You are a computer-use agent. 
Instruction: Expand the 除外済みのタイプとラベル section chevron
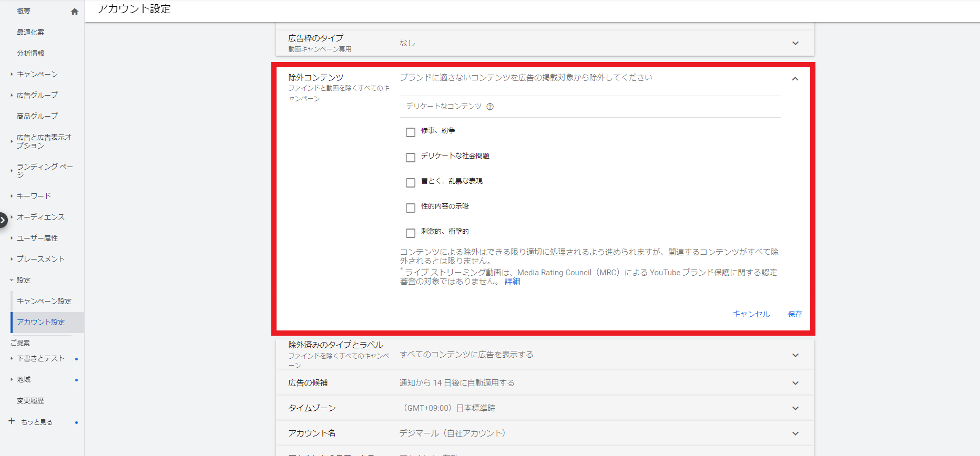795,355
